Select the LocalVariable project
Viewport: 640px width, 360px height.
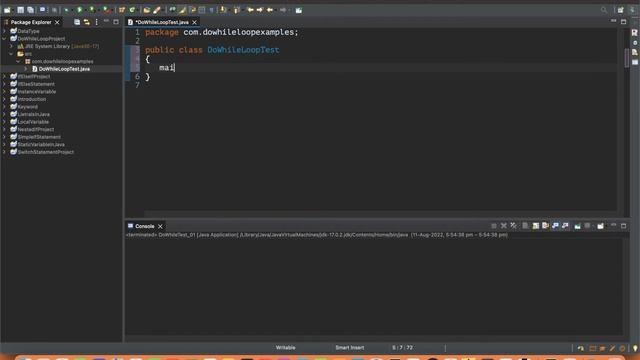(33, 122)
